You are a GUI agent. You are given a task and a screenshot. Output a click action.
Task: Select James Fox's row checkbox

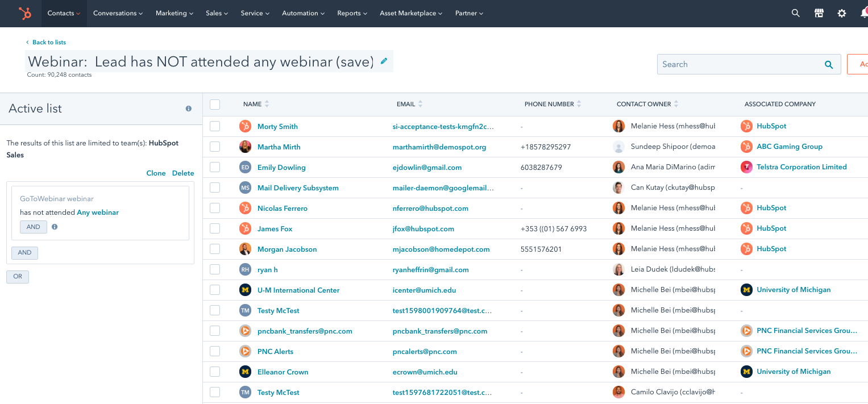click(215, 228)
